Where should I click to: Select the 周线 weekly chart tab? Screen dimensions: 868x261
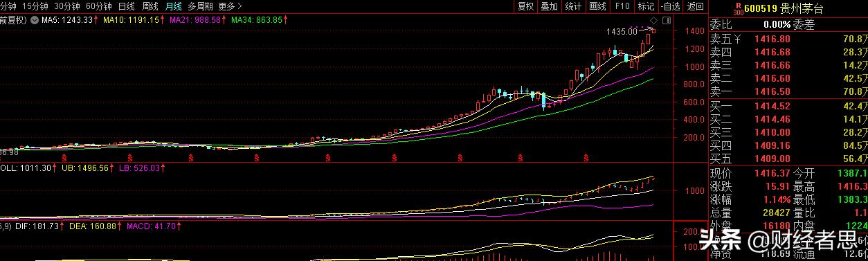tap(150, 6)
